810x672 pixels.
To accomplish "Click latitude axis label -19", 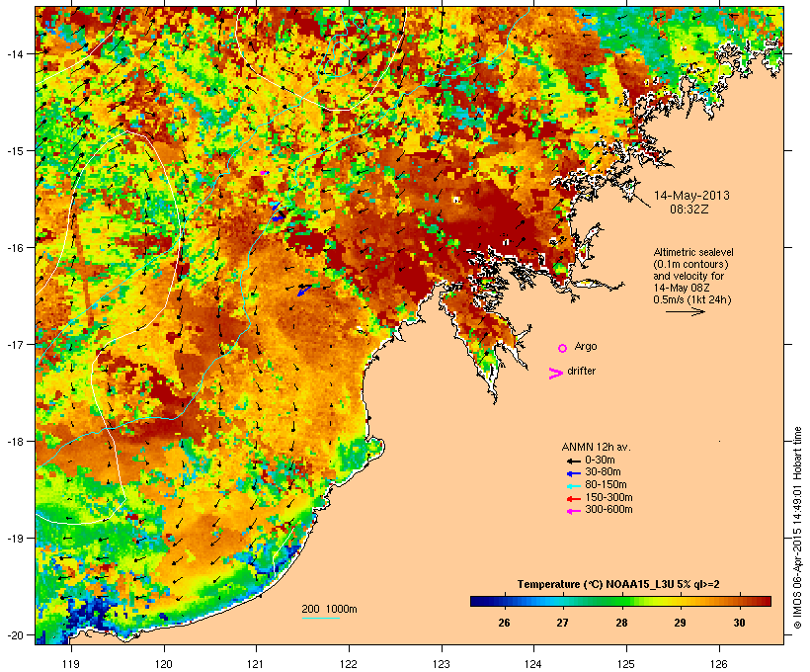I will point(15,539).
